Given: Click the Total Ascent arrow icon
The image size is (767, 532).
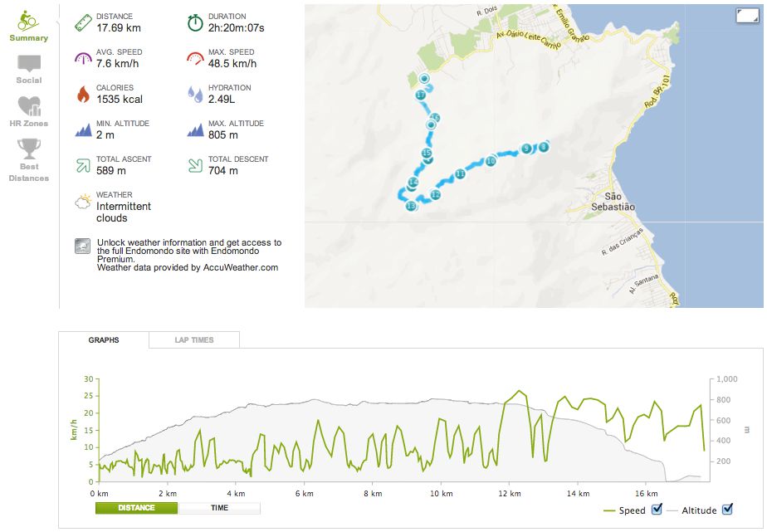Looking at the screenshot, I should click(83, 165).
